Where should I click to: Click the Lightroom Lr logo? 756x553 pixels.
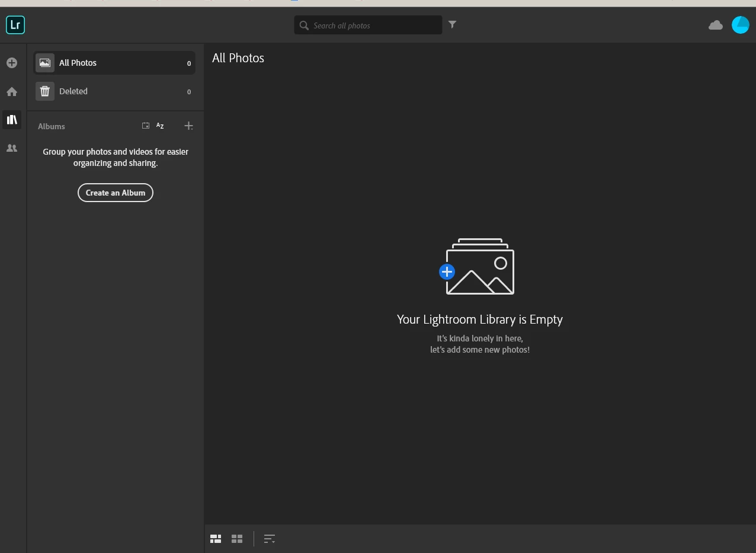[15, 25]
